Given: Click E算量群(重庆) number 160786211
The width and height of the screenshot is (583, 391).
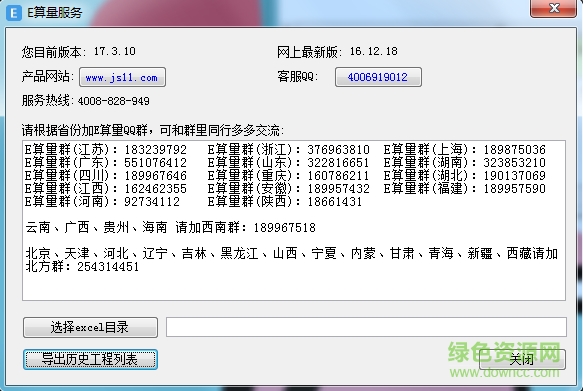Looking at the screenshot, I should tap(338, 176).
